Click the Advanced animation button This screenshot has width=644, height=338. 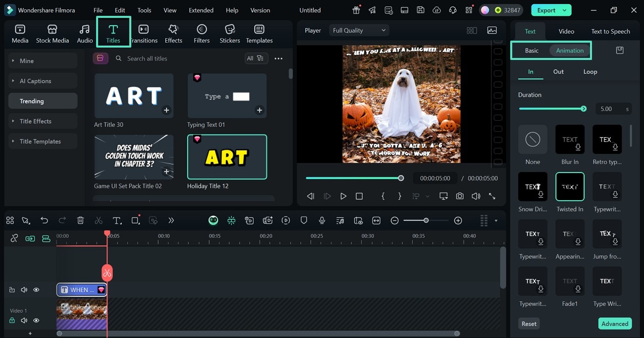click(615, 323)
